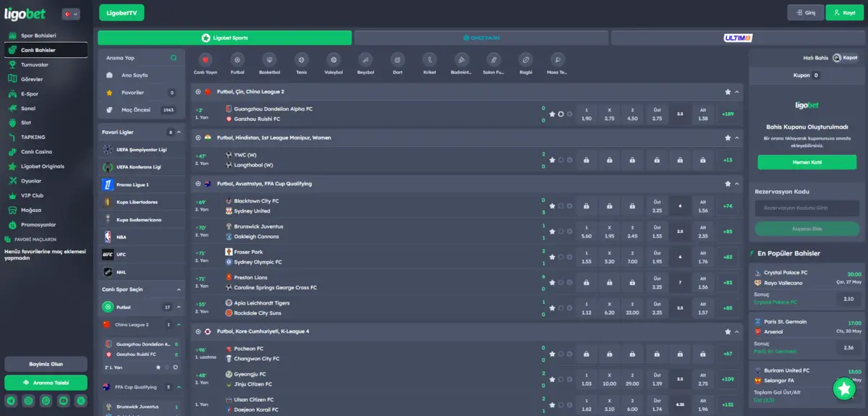Click the Hemen Katıl button
Image resolution: width=868 pixels, height=416 pixels.
point(807,162)
